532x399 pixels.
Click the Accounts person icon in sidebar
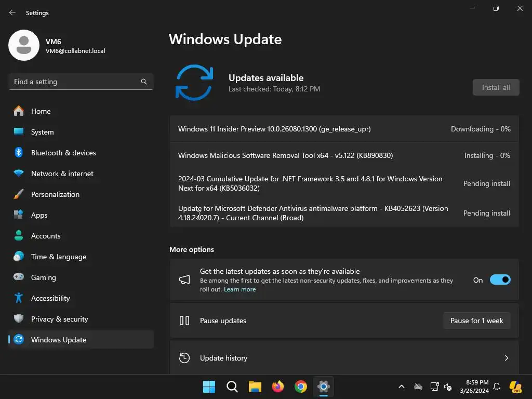pyautogui.click(x=19, y=235)
